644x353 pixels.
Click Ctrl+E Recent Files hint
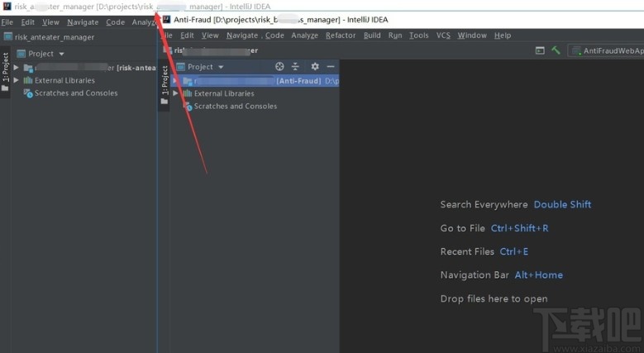(x=514, y=251)
